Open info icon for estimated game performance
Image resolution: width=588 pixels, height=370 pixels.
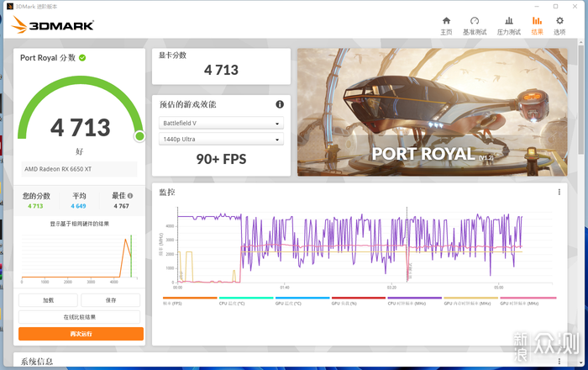tap(280, 104)
